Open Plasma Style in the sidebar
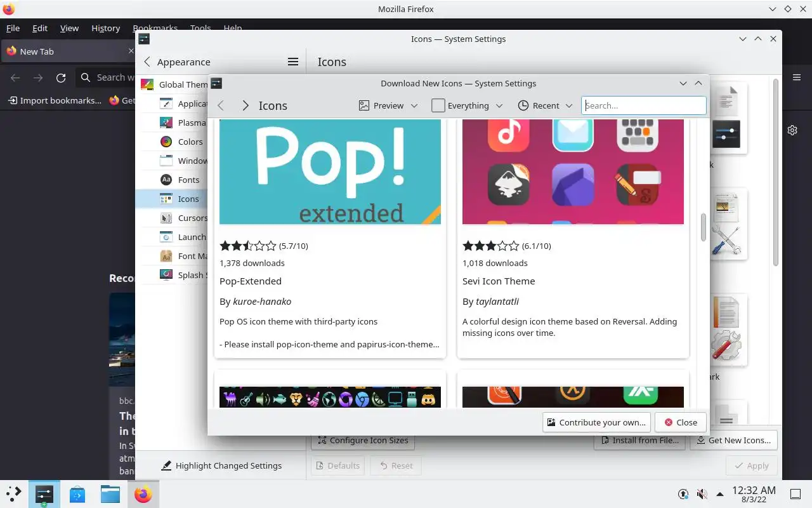The height and width of the screenshot is (508, 812). pyautogui.click(x=173, y=123)
